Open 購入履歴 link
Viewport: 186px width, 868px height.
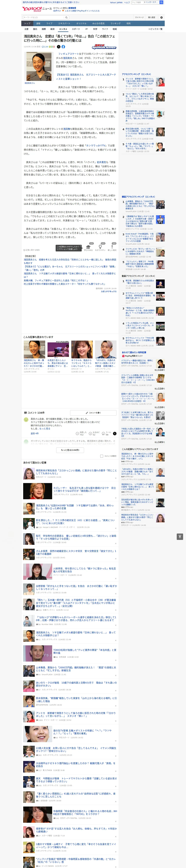click(x=152, y=18)
